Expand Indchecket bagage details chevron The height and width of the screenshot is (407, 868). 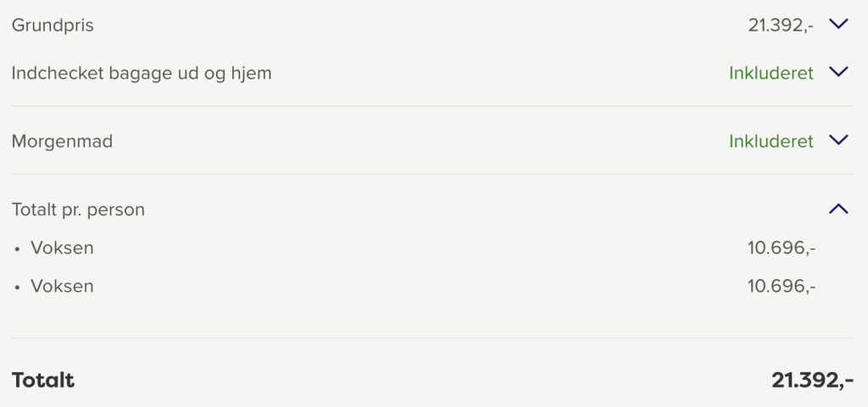838,73
